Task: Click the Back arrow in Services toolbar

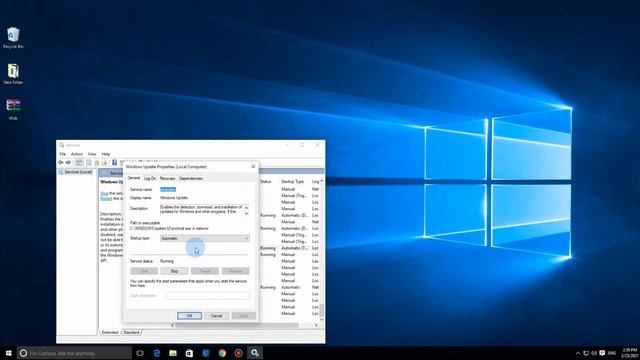Action: pyautogui.click(x=61, y=162)
